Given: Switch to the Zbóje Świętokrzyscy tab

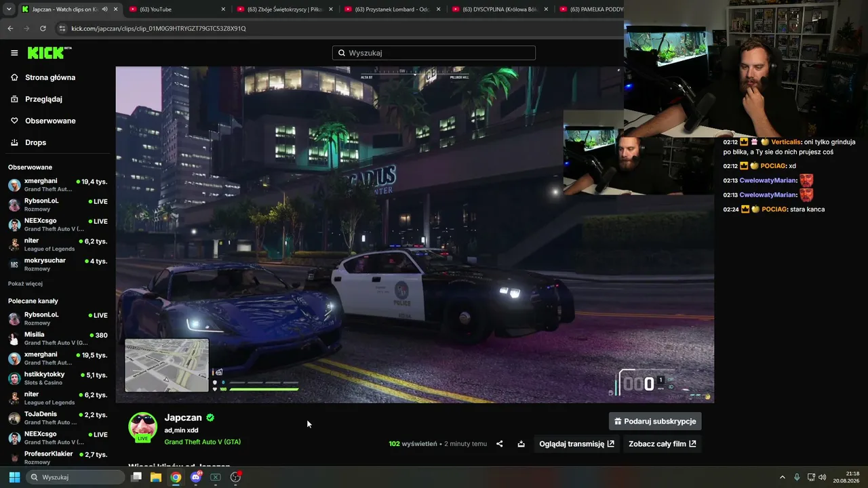Looking at the screenshot, I should 285,9.
